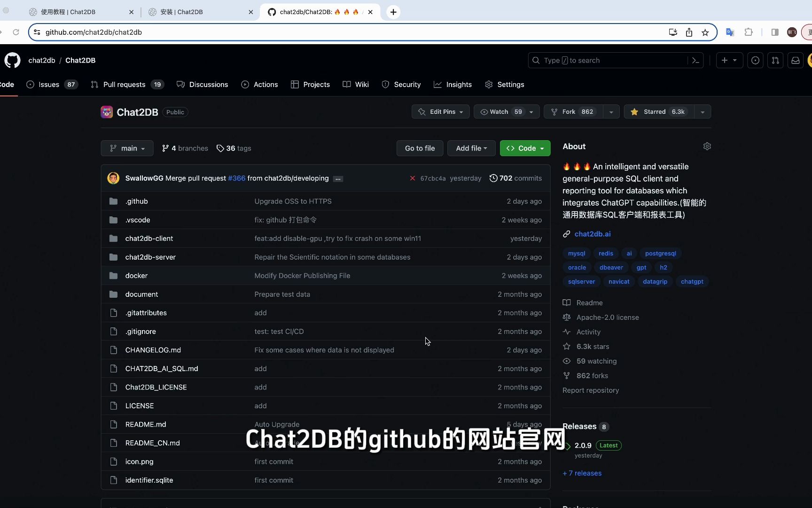View the 702 commits history

tap(515, 178)
